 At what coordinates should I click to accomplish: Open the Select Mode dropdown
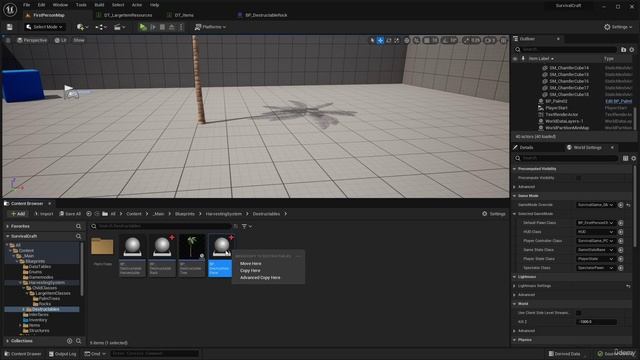44,27
